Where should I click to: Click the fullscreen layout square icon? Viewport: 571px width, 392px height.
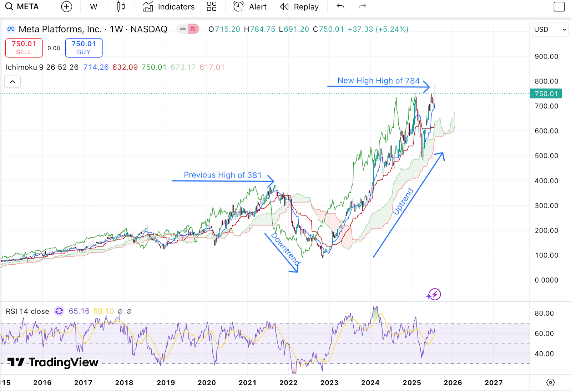click(x=559, y=7)
